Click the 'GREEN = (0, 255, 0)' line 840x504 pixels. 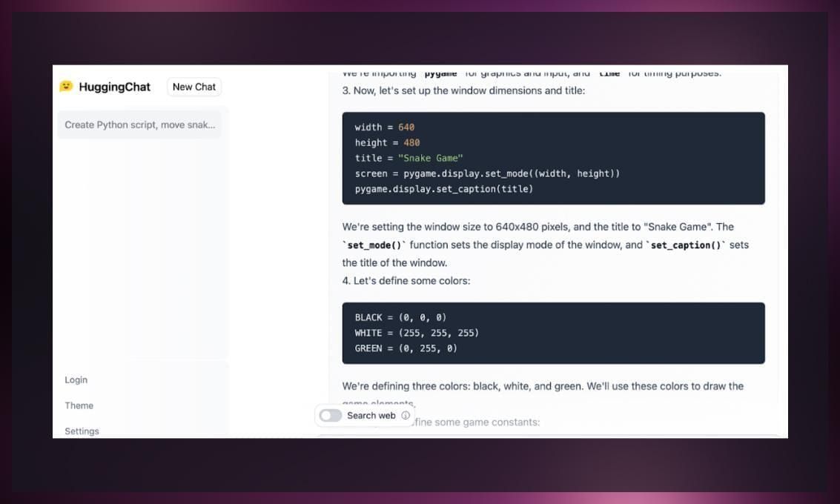click(406, 348)
